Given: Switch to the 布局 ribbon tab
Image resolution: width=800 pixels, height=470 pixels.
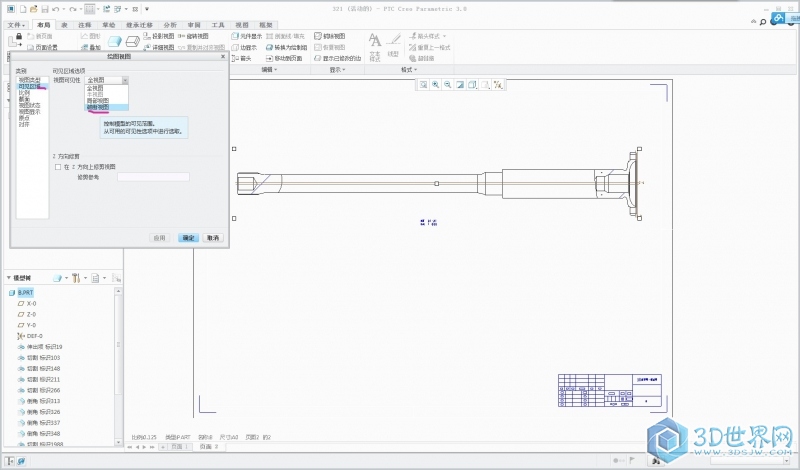Looking at the screenshot, I should (x=43, y=25).
